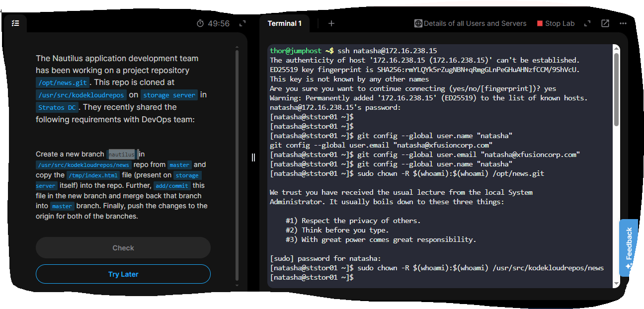Click the ssh natasha@172.16.238.15 command line
The height and width of the screenshot is (309, 644).
353,51
